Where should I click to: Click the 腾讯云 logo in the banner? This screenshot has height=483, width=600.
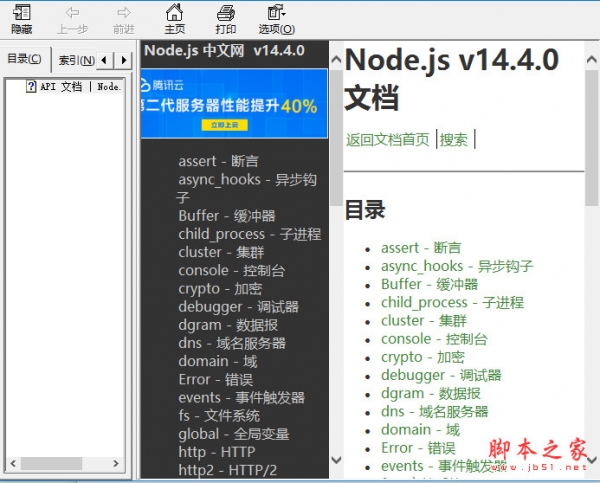(162, 85)
